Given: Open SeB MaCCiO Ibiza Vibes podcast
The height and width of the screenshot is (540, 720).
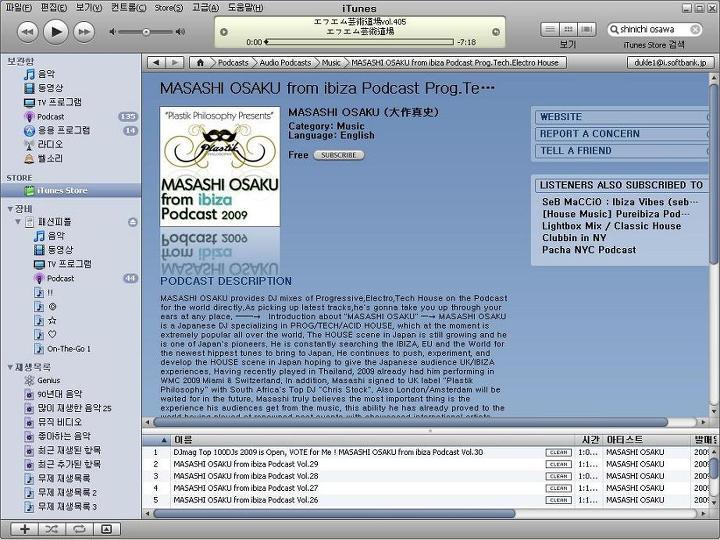Looking at the screenshot, I should tap(620, 202).
